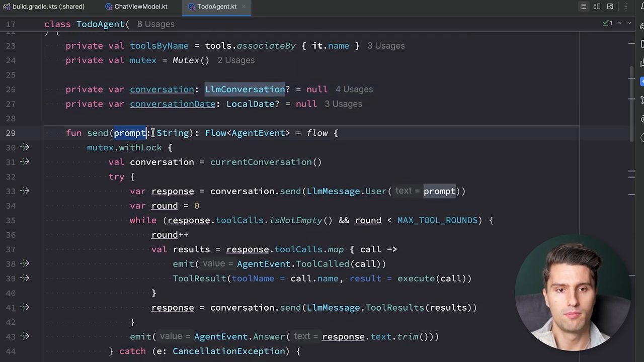The height and width of the screenshot is (362, 644).
Task: Click the withLock call on line 30
Action: click(140, 147)
